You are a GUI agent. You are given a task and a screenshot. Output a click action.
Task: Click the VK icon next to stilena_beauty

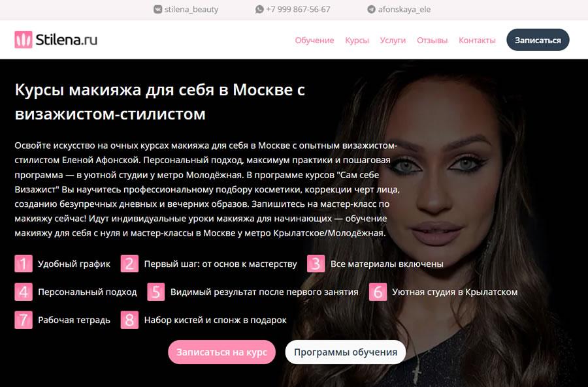(x=158, y=9)
